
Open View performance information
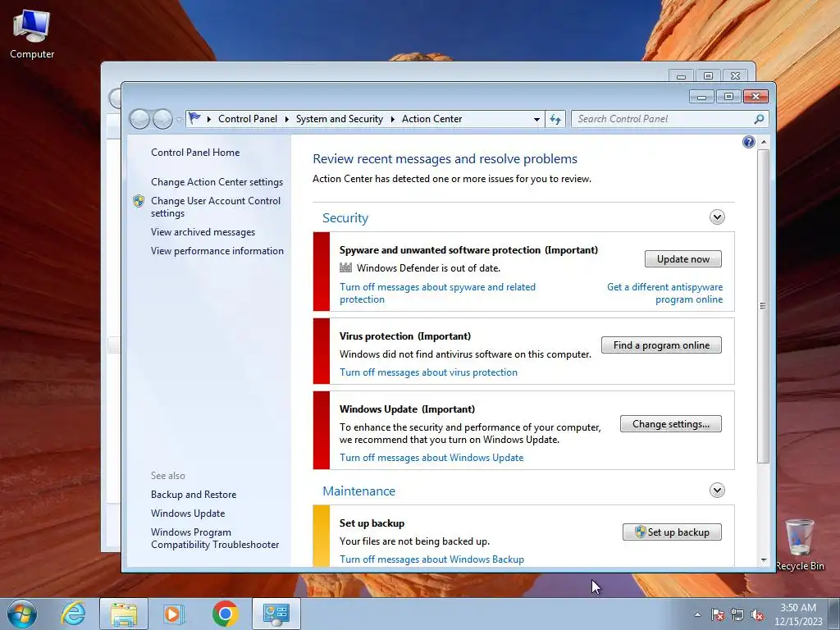click(x=217, y=251)
